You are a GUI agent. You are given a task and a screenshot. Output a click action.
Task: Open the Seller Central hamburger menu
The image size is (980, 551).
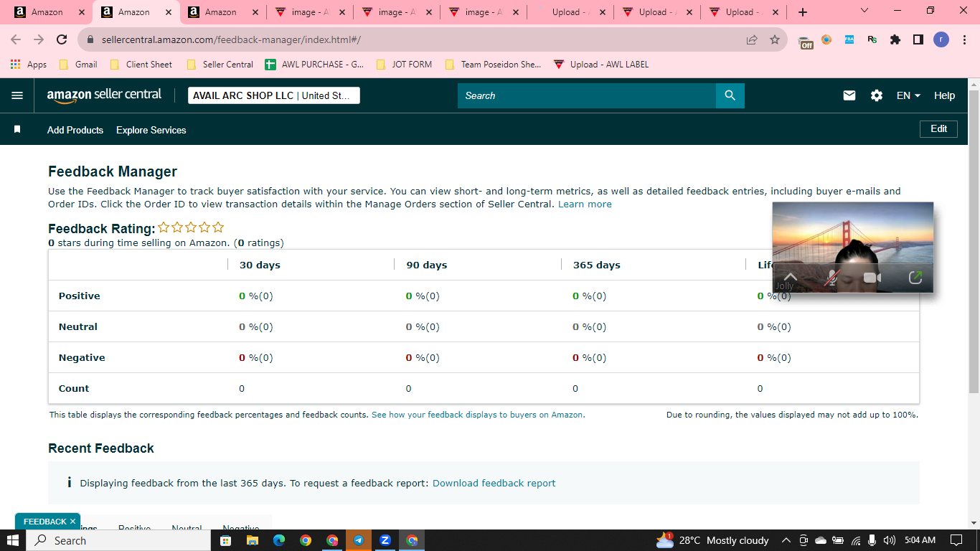click(17, 95)
